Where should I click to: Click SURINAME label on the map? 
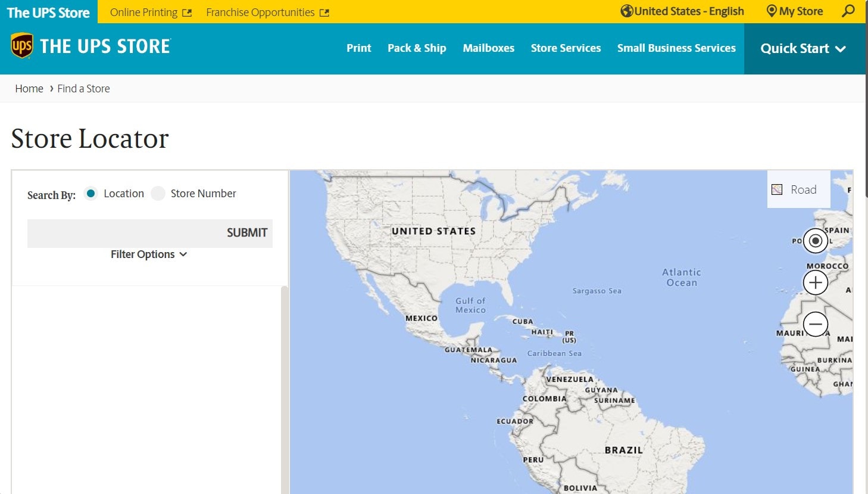tap(614, 400)
